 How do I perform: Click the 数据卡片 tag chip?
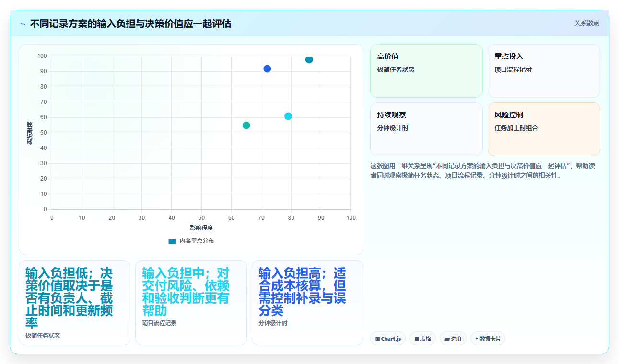[488, 339]
